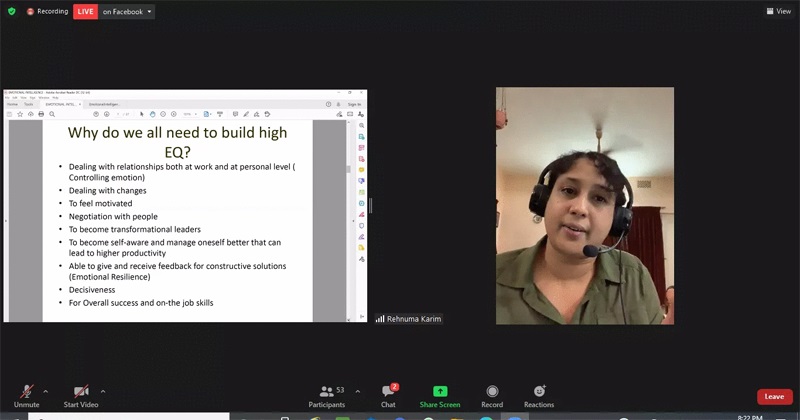
Task: Expand video options arrow beside Start Video
Action: coord(103,391)
